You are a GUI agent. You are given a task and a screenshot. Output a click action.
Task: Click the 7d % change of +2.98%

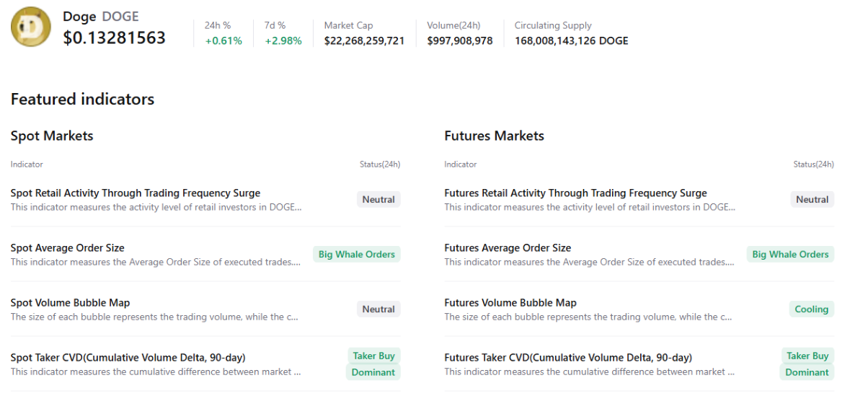pyautogui.click(x=283, y=41)
